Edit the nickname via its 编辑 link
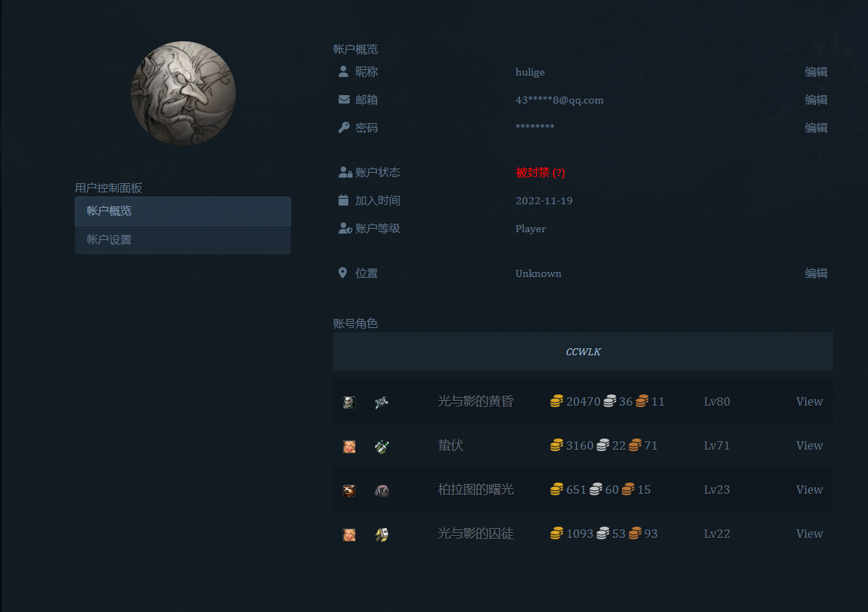 816,72
